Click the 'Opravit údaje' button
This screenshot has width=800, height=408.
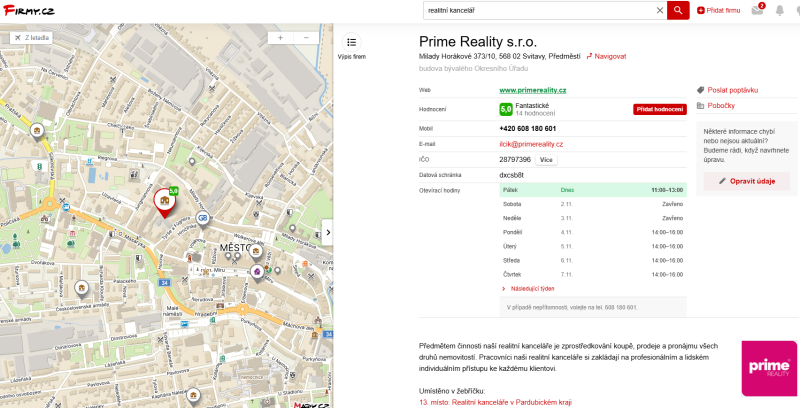tap(747, 181)
